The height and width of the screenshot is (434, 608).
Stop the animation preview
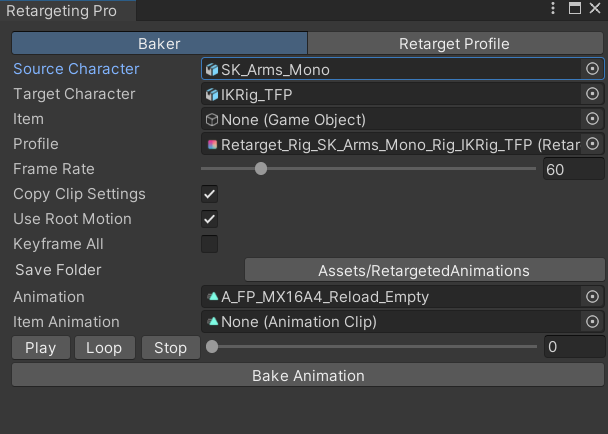tap(170, 348)
